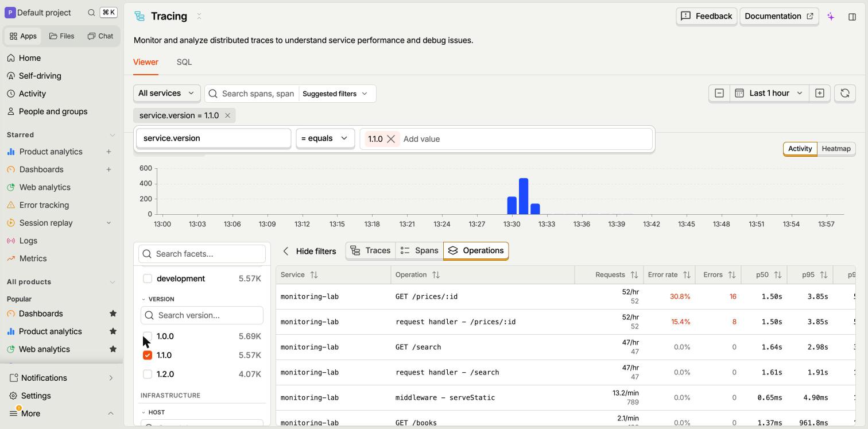
Task: Expand Session replay submenu chevron
Action: click(x=109, y=223)
